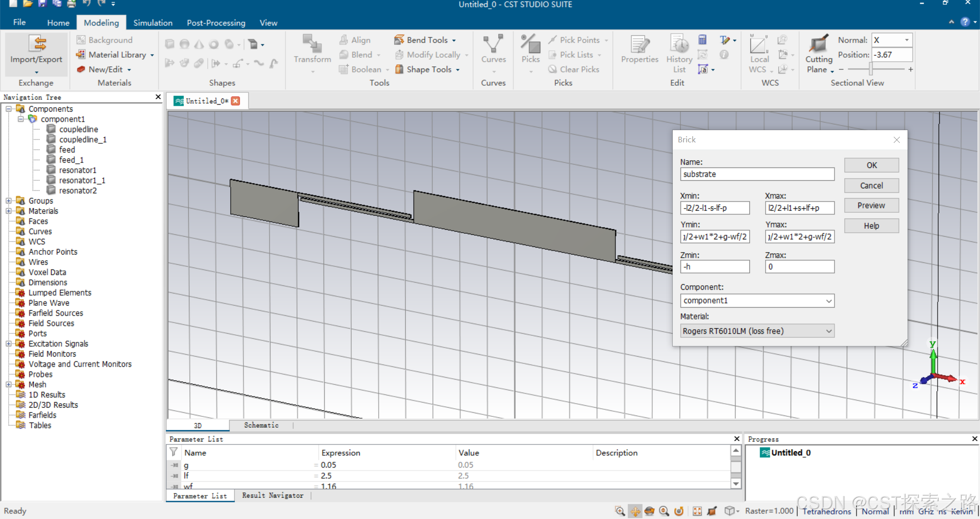Click the Align tool
The width and height of the screenshot is (980, 519).
[x=355, y=40]
